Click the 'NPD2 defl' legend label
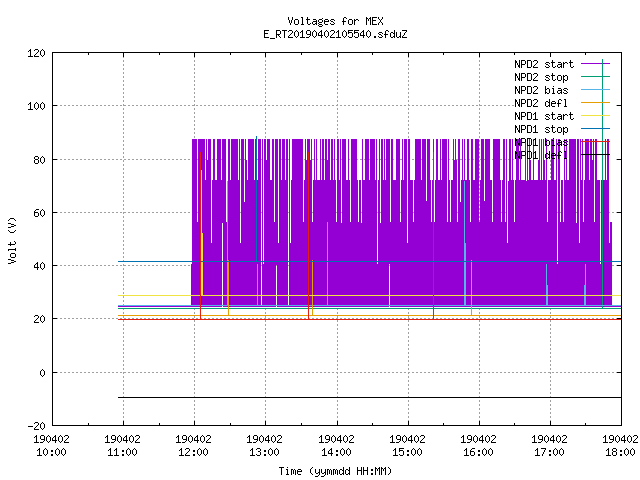This screenshot has height=480, width=640. click(x=541, y=103)
